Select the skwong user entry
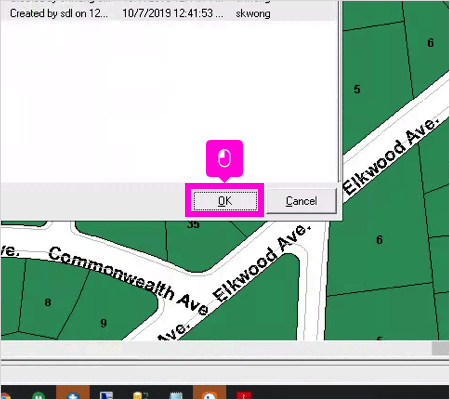The image size is (450, 400). [x=253, y=13]
